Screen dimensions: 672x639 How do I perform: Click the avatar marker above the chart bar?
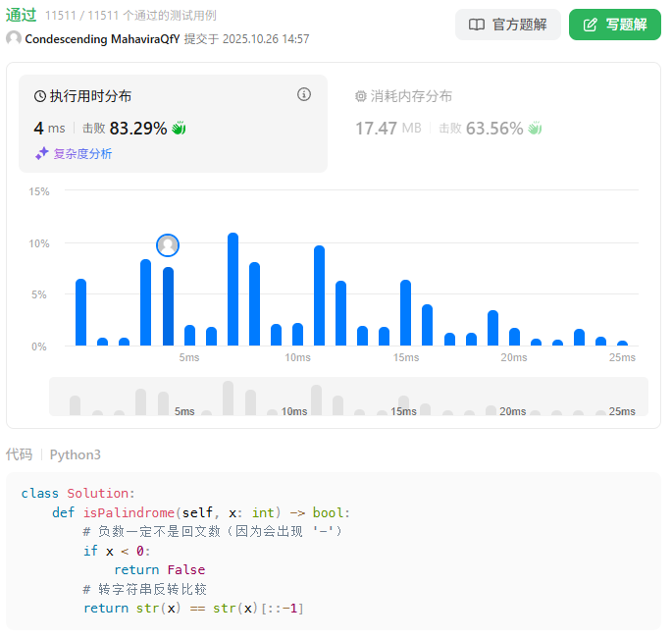[x=168, y=245]
